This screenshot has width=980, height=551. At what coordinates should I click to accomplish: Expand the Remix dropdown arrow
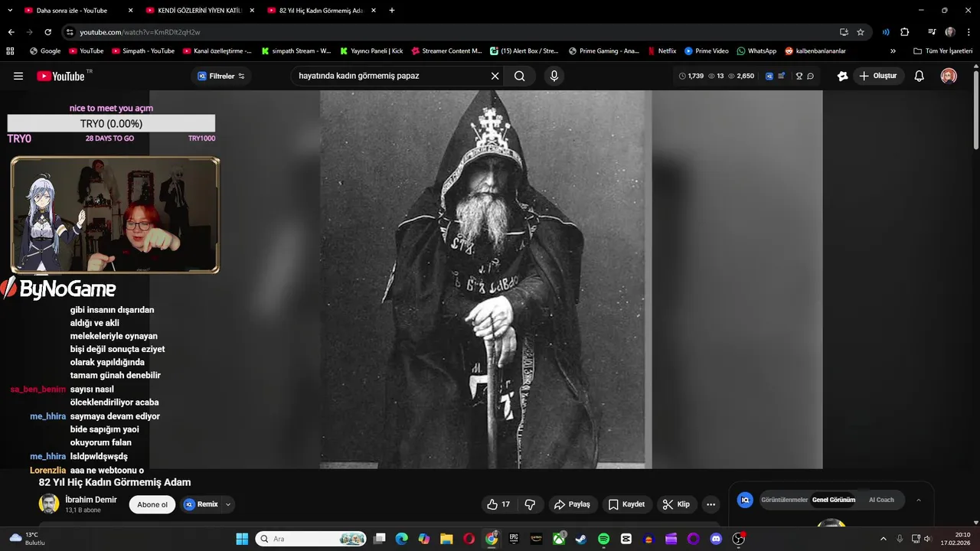click(228, 504)
